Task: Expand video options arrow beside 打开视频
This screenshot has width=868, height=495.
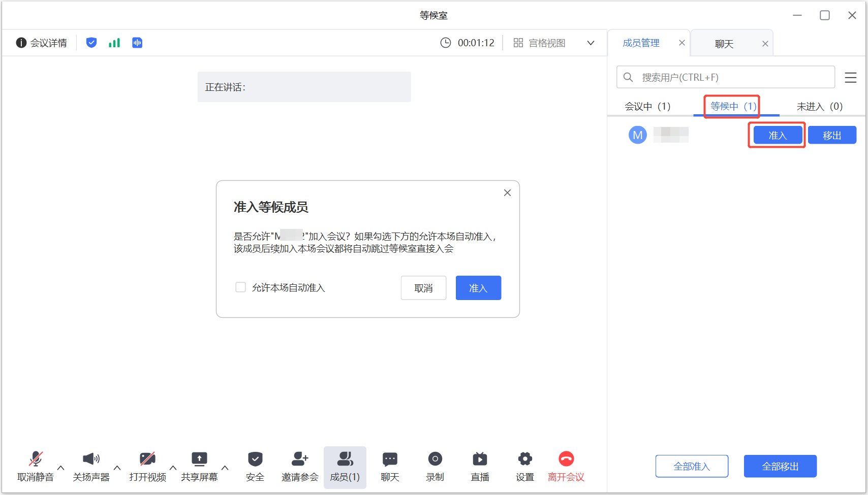Action: point(173,468)
